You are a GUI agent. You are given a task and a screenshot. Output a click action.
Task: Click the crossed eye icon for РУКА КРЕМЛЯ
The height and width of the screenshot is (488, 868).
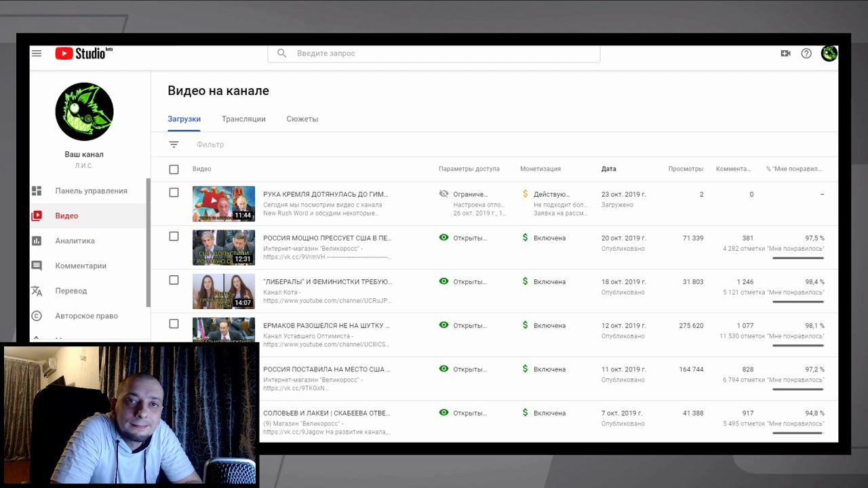pyautogui.click(x=443, y=194)
